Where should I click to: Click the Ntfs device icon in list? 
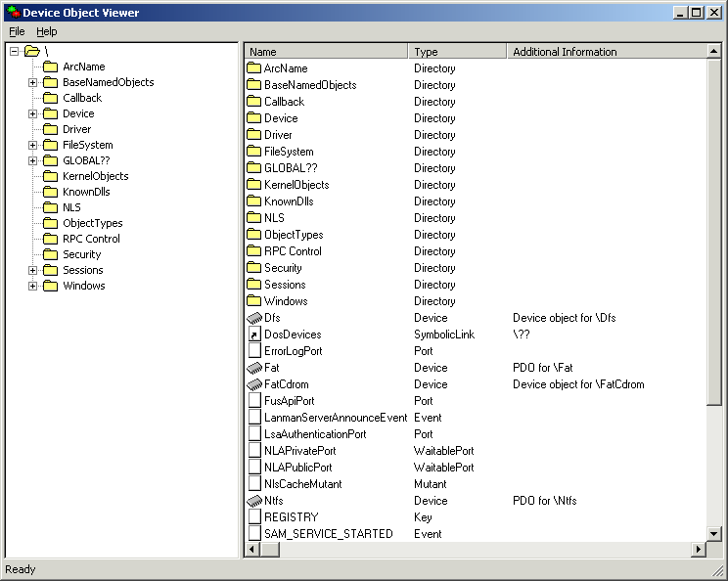(x=254, y=501)
